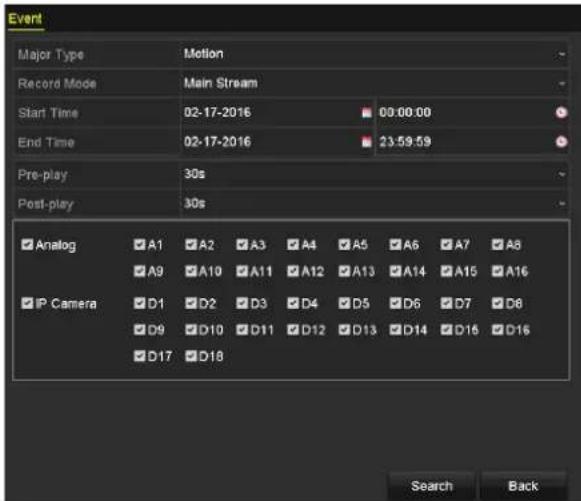Expand the Record Mode dropdown showing Main Stream
Viewport: 581px width, 501px height.
tap(375, 83)
